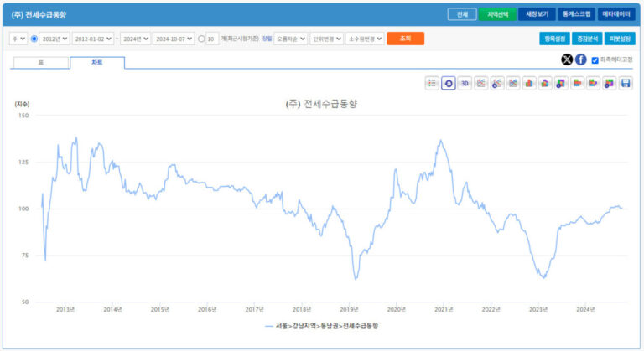644x351 pixels.
Task: Choose the plain line chart icon
Action: [480, 83]
